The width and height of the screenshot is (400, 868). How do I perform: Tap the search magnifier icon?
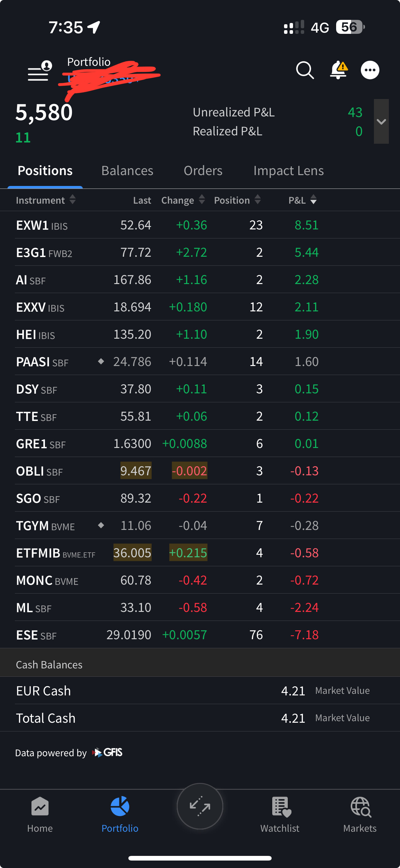[305, 70]
